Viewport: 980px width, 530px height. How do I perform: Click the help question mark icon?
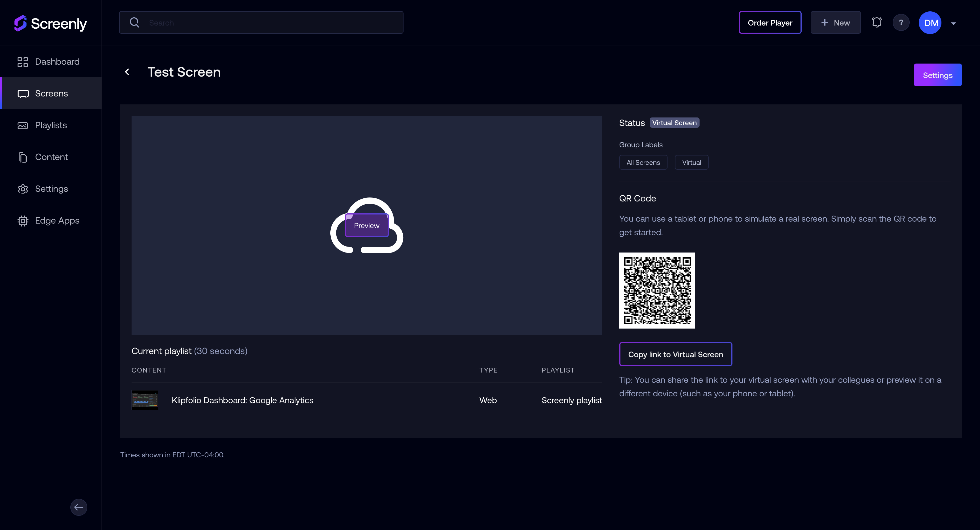click(x=901, y=22)
